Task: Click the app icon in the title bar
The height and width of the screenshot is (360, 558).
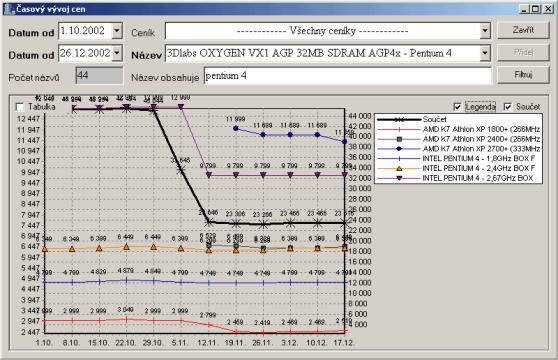Action: (x=9, y=9)
